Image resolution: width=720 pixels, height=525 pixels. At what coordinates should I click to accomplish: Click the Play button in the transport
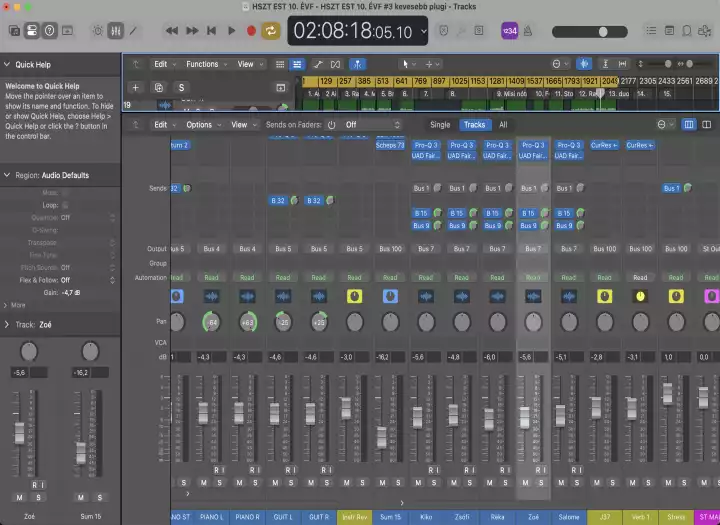232,31
